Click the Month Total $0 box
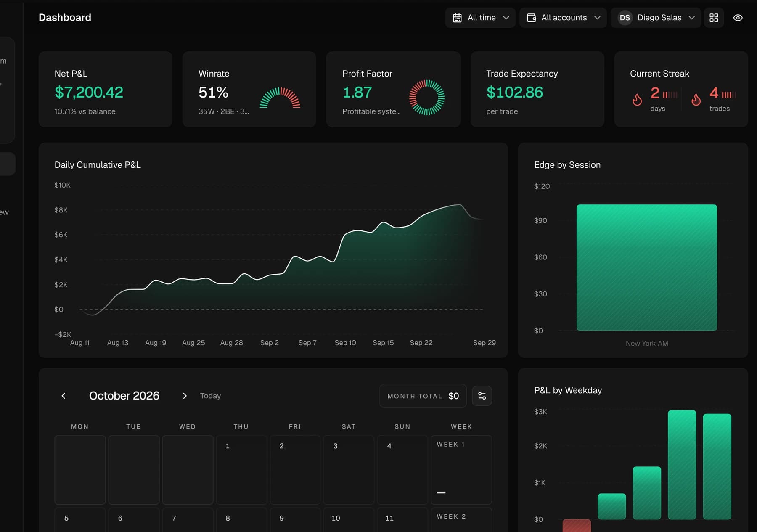The image size is (757, 532). (423, 396)
